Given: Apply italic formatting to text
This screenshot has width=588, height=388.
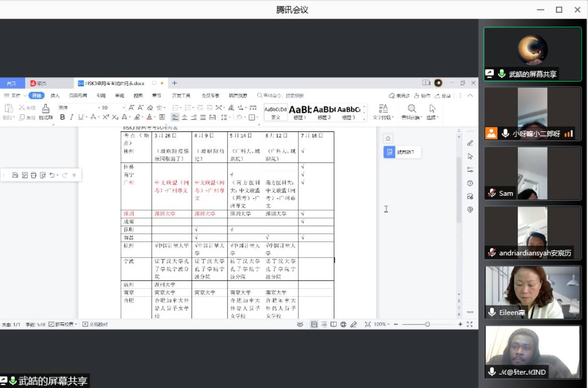Looking at the screenshot, I should [71, 117].
